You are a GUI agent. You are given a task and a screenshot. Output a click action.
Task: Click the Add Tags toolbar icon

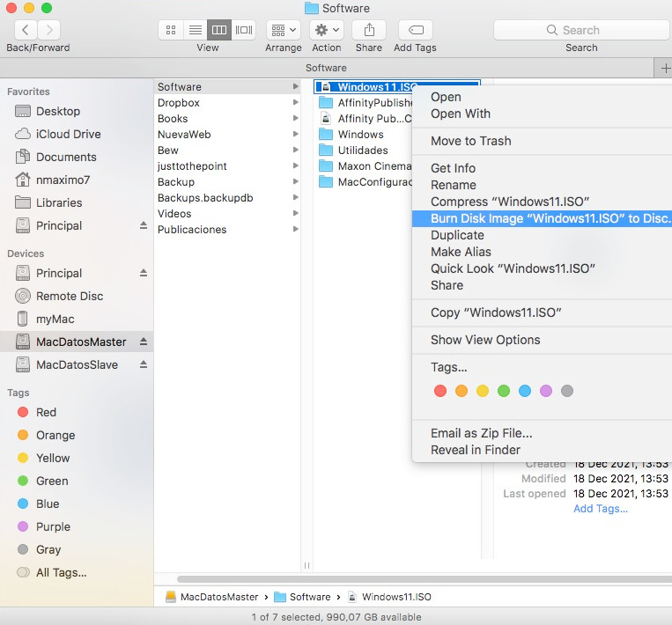point(415,30)
